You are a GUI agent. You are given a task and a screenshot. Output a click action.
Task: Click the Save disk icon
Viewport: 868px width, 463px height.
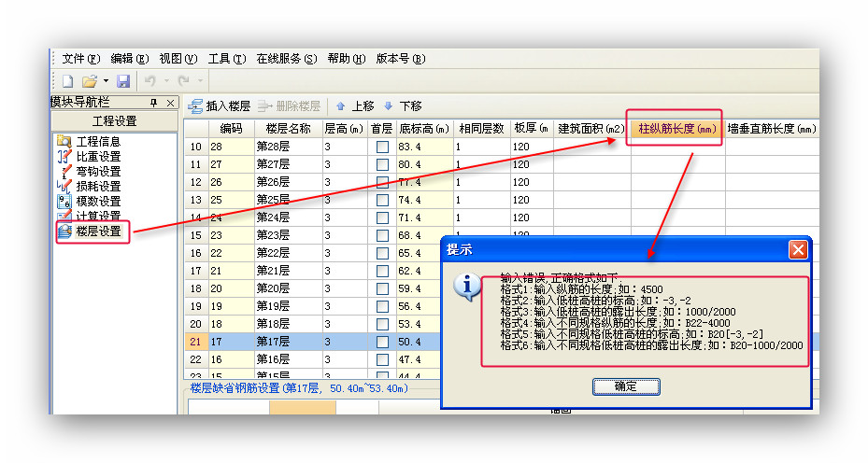pos(123,81)
